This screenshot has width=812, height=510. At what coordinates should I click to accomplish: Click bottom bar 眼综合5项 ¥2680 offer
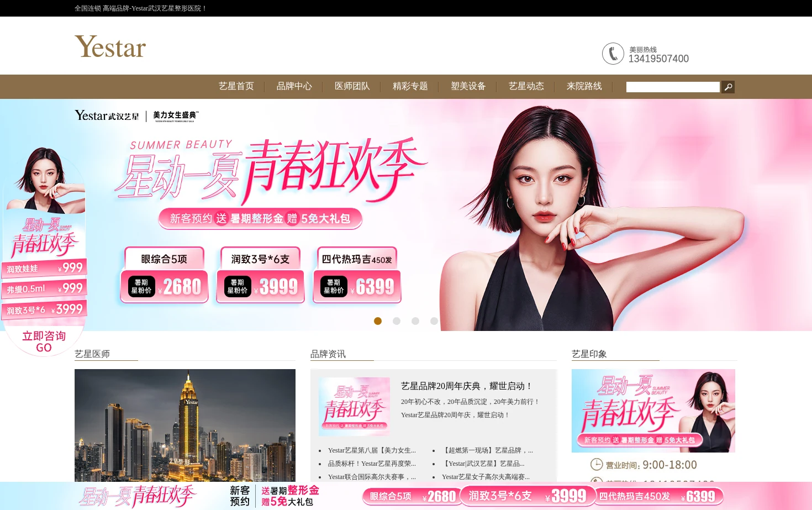413,496
